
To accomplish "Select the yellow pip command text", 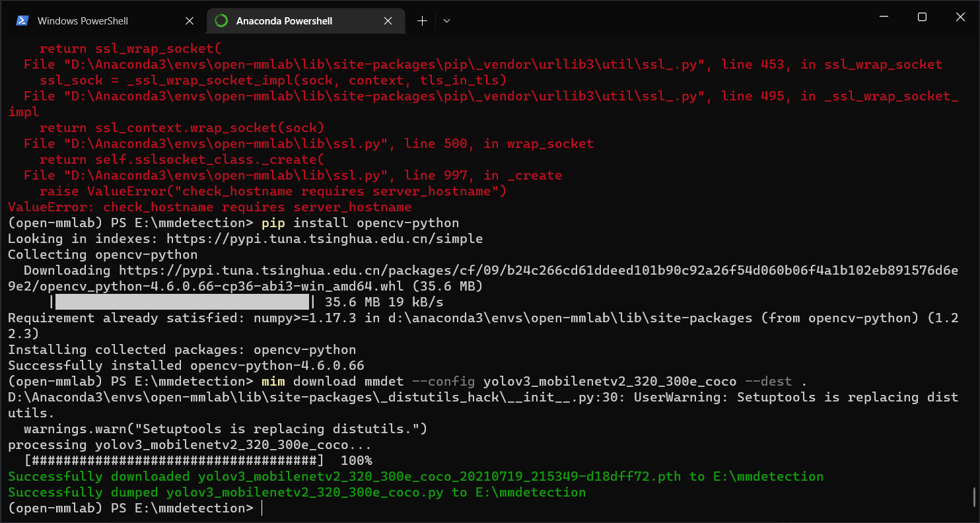I will [273, 223].
